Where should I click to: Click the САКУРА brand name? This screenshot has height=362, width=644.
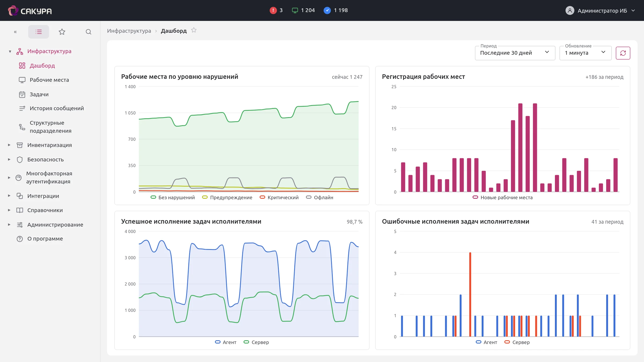click(x=36, y=11)
